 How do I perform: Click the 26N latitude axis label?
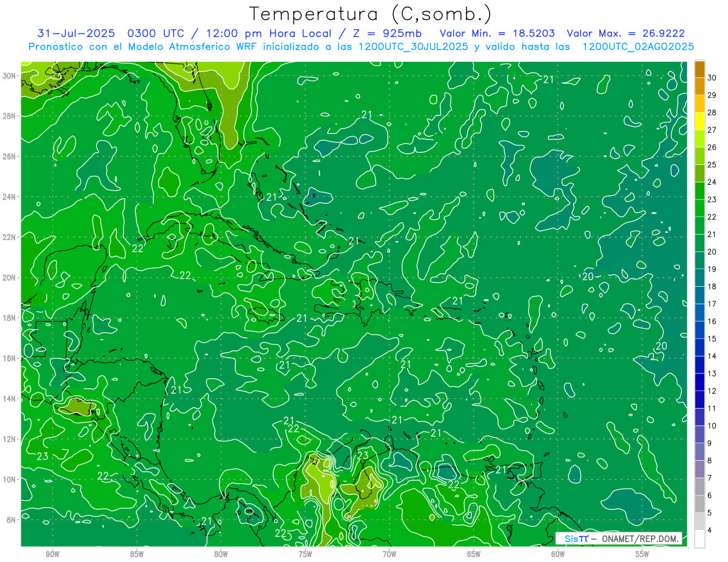[x=9, y=156]
